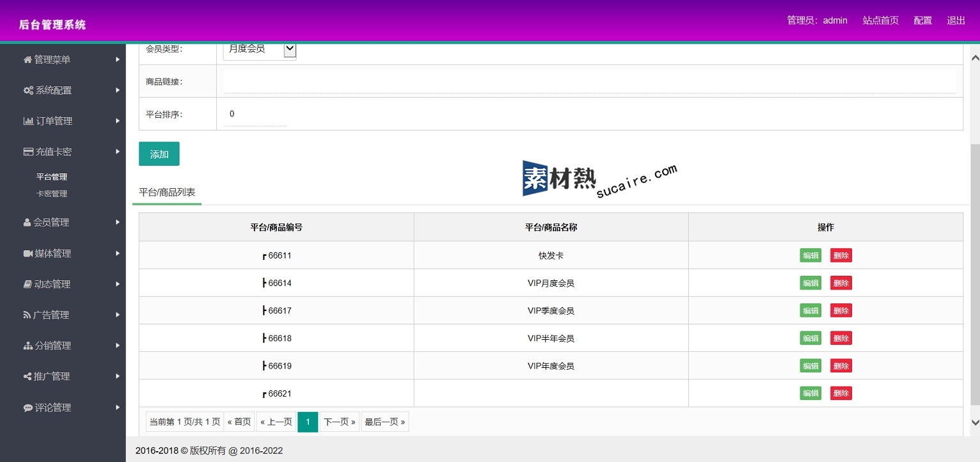The height and width of the screenshot is (462, 980).
Task: Open the 分销管理 menu label
Action: pos(53,346)
